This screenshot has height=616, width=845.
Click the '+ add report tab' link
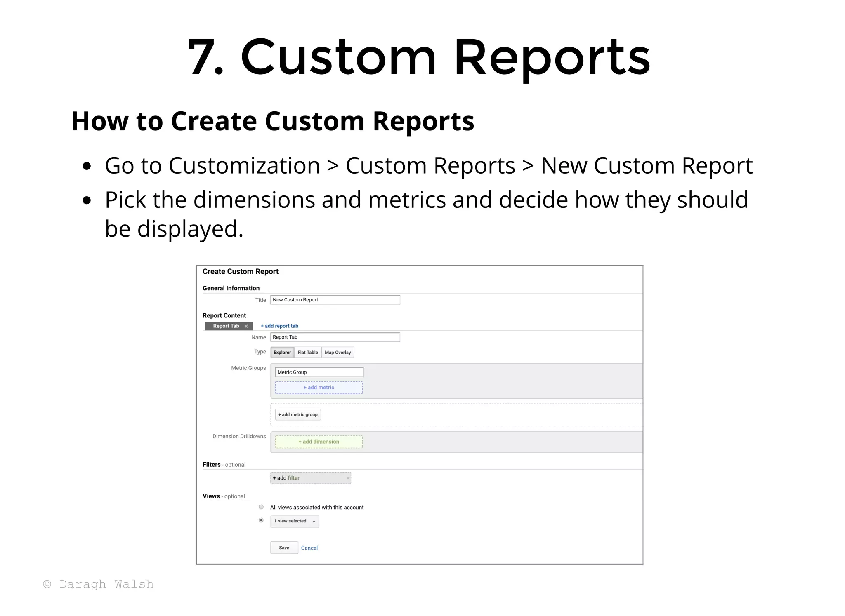pyautogui.click(x=279, y=326)
